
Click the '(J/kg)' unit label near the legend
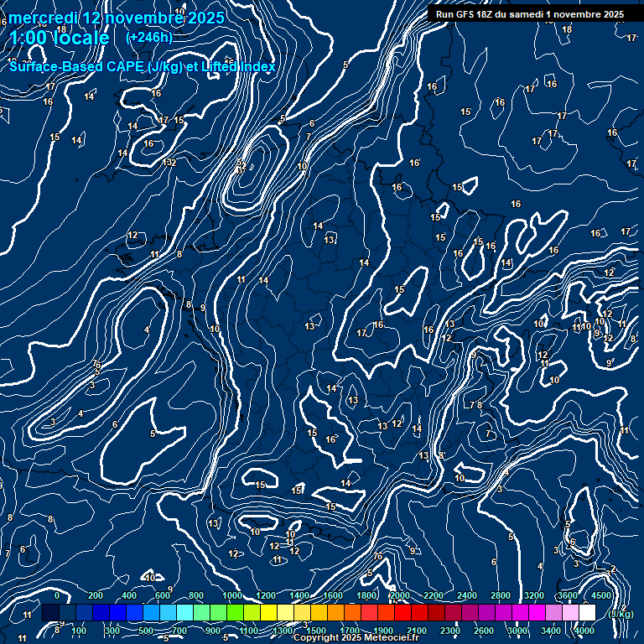pyautogui.click(x=621, y=614)
